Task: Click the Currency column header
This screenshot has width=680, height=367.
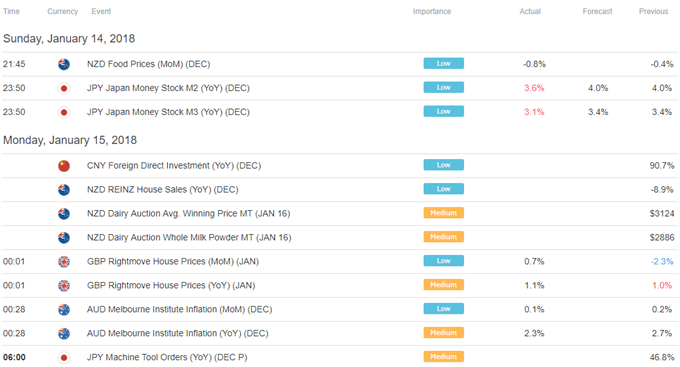Action: coord(62,11)
